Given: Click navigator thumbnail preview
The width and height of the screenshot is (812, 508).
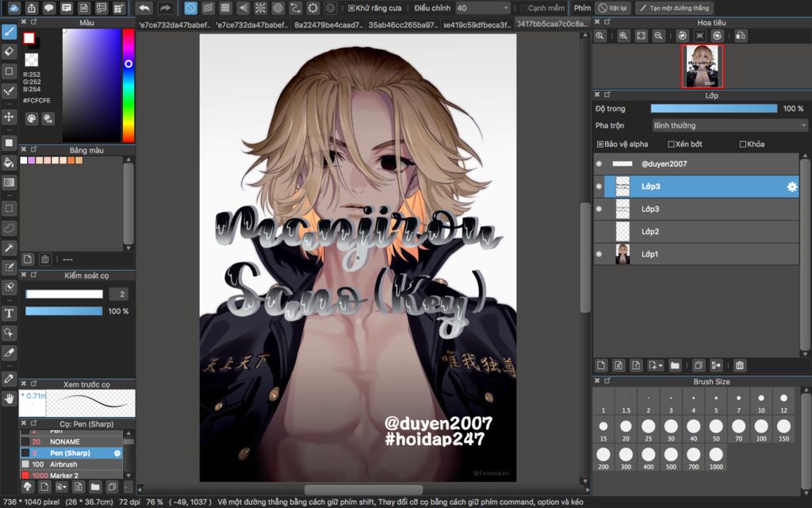Looking at the screenshot, I should (703, 67).
